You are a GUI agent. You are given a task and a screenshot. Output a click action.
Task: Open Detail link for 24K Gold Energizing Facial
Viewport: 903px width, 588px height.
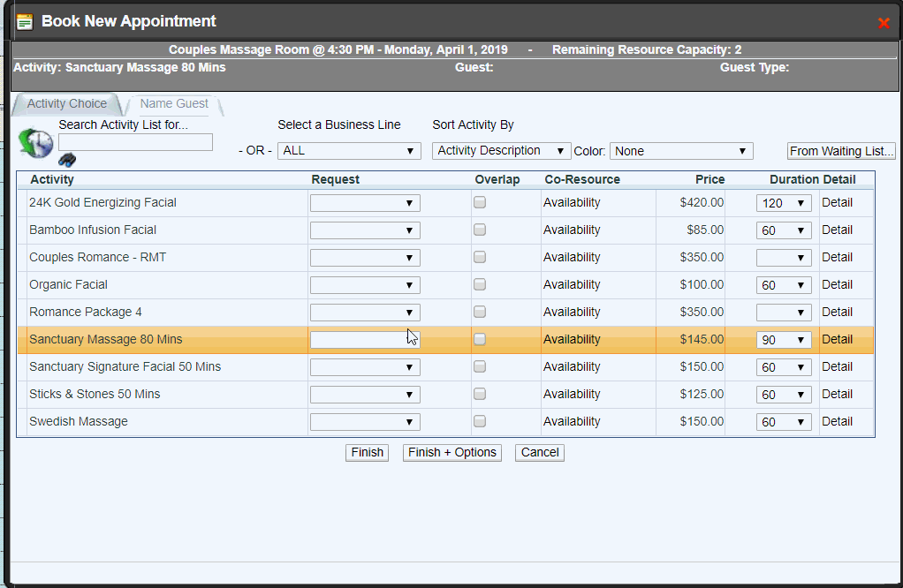pyautogui.click(x=837, y=202)
